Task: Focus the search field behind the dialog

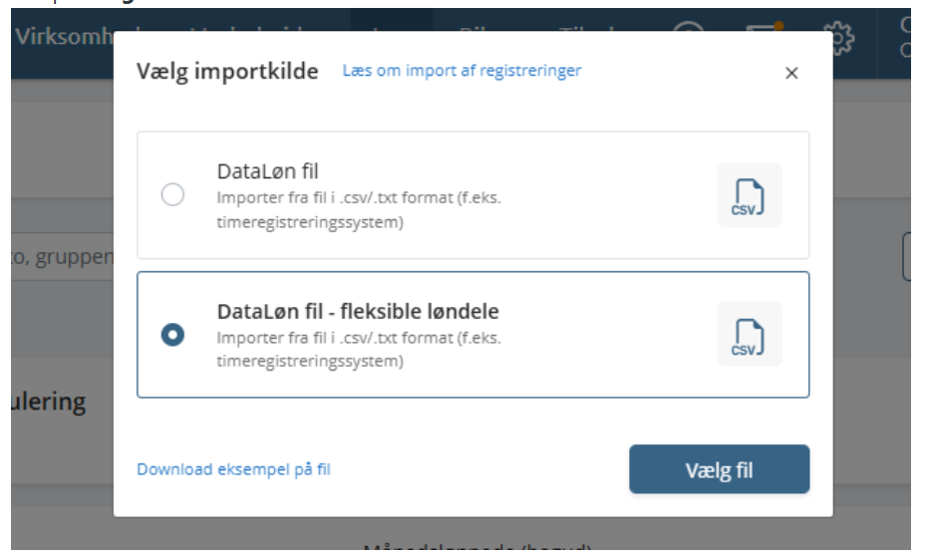Action: point(62,258)
